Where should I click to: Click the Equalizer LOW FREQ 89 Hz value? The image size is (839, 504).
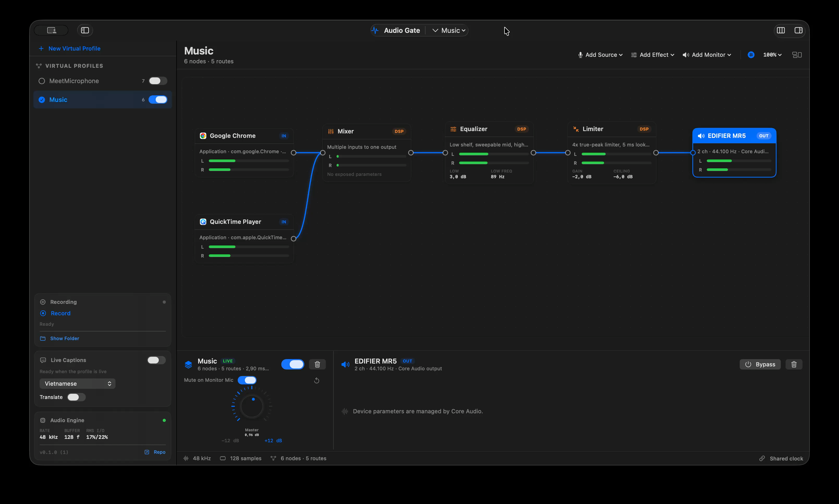(x=498, y=177)
